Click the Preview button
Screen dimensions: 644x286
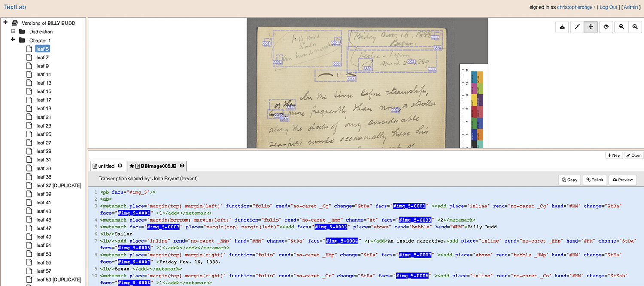pos(623,180)
